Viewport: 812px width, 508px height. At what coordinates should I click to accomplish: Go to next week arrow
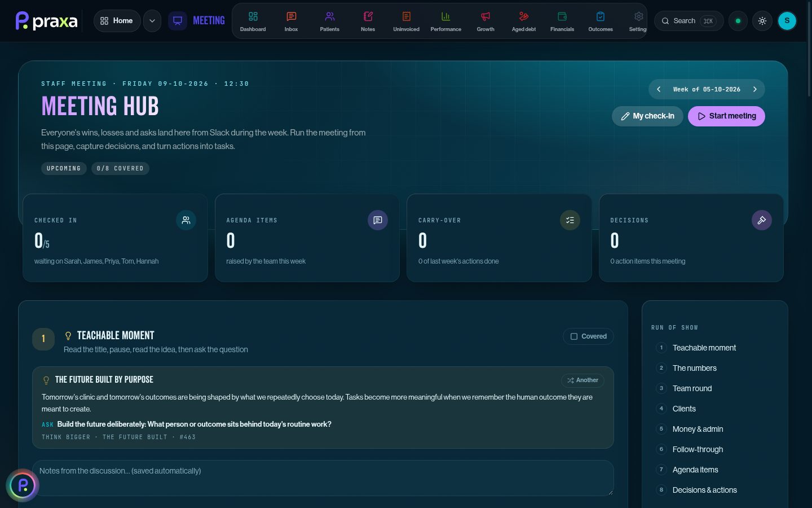[x=755, y=89]
